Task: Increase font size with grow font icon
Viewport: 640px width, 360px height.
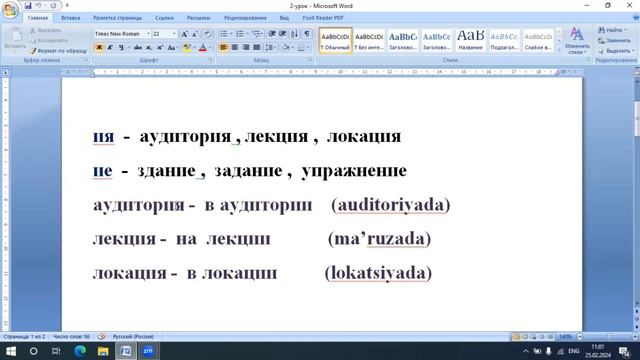Action: [x=184, y=34]
